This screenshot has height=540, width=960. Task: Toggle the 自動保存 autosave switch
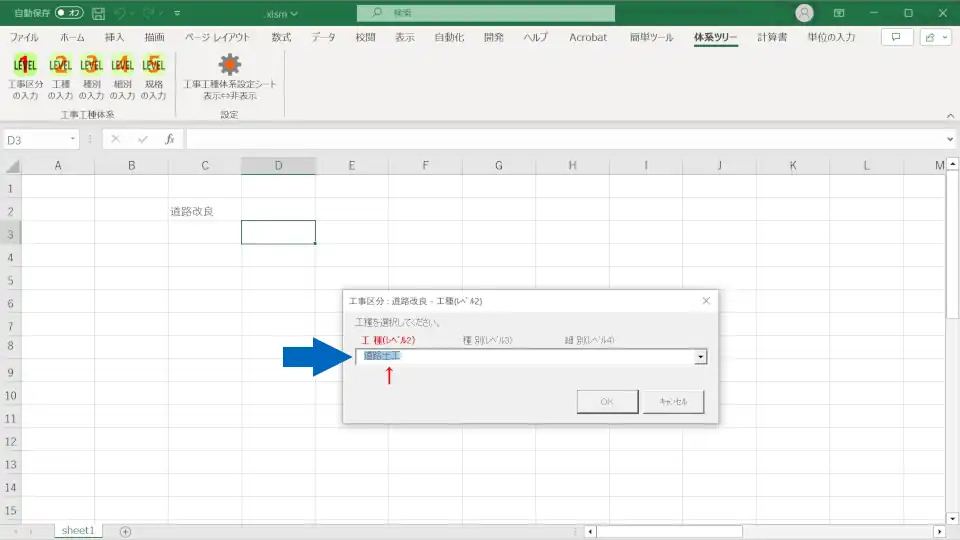click(69, 14)
